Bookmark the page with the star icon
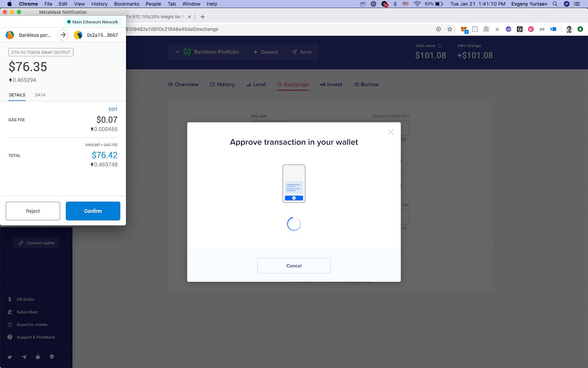 pyautogui.click(x=449, y=29)
